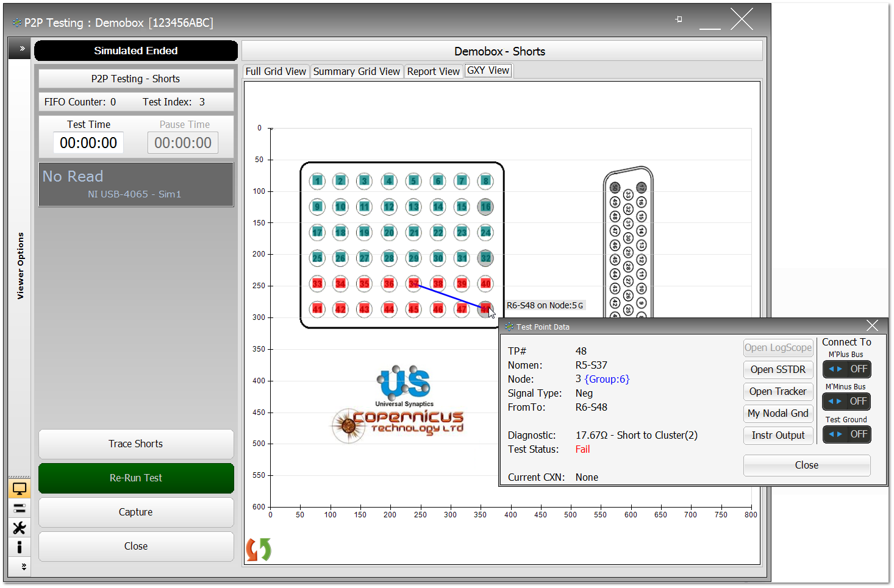Image resolution: width=894 pixels, height=588 pixels.
Task: Toggle the Test Ground switch
Action: [846, 434]
